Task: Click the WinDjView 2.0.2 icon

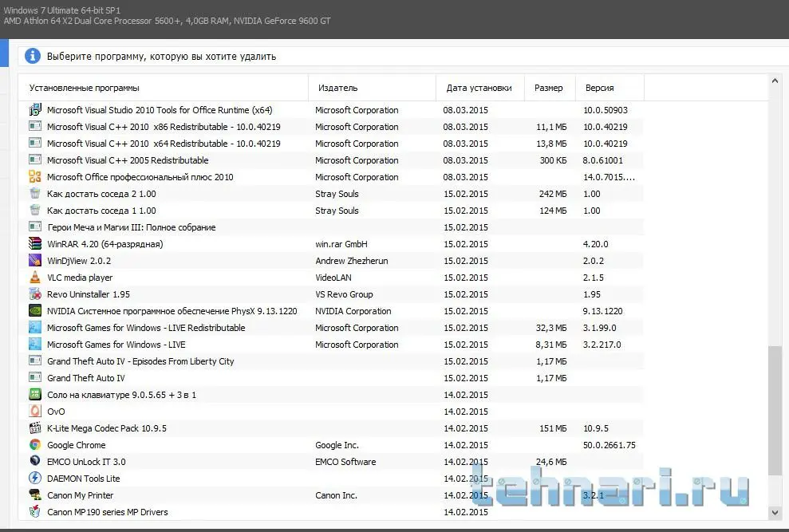Action: coord(35,260)
